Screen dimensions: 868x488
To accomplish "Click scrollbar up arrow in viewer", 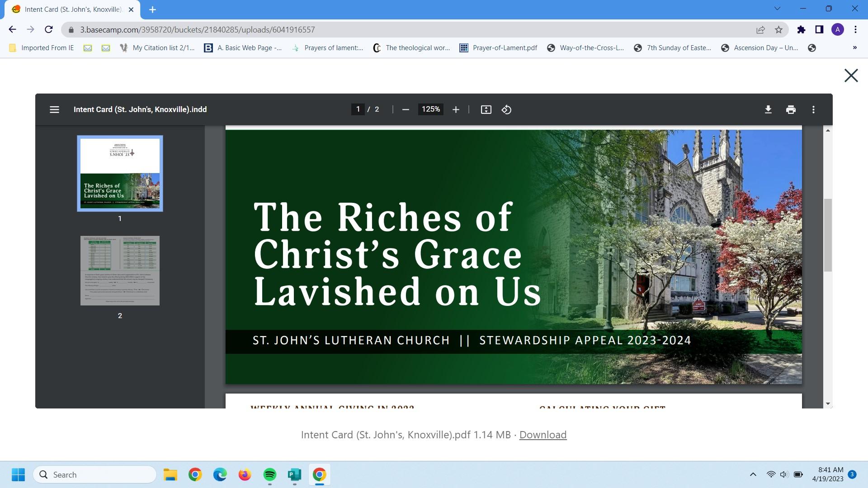I will click(x=828, y=131).
